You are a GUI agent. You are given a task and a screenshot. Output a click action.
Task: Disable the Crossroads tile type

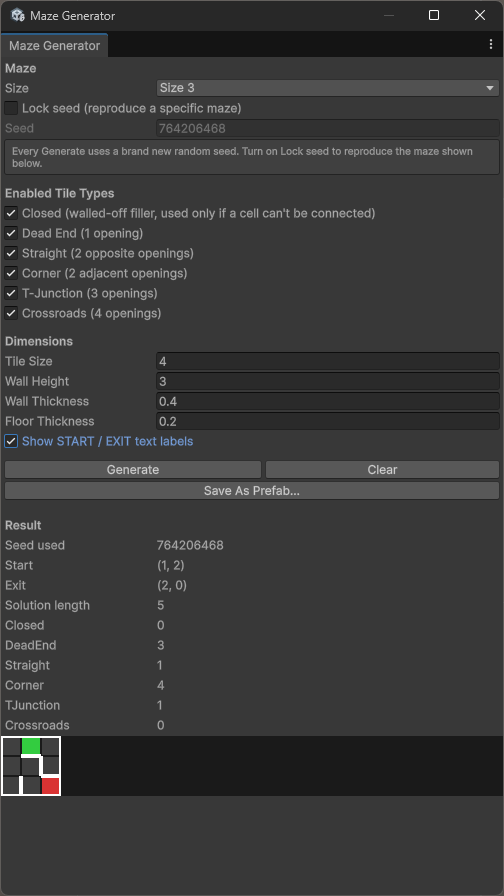(11, 313)
